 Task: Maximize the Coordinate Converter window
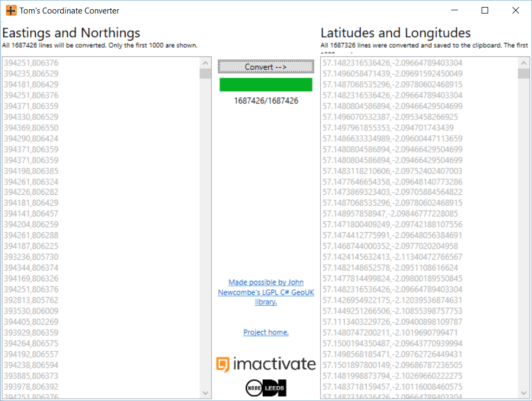(x=485, y=11)
